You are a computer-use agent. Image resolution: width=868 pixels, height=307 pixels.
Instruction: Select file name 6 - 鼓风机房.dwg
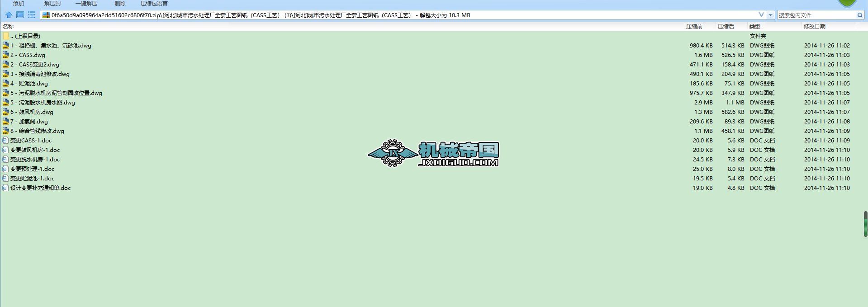click(32, 112)
